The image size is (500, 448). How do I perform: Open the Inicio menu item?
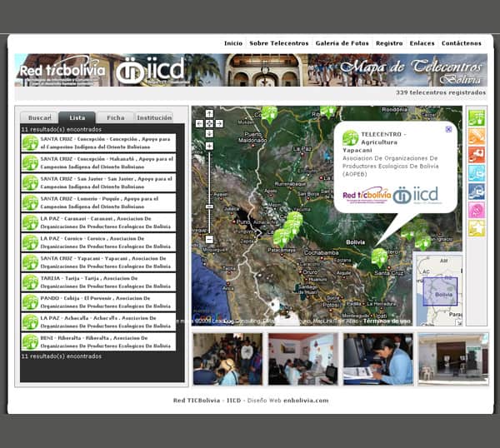(233, 43)
